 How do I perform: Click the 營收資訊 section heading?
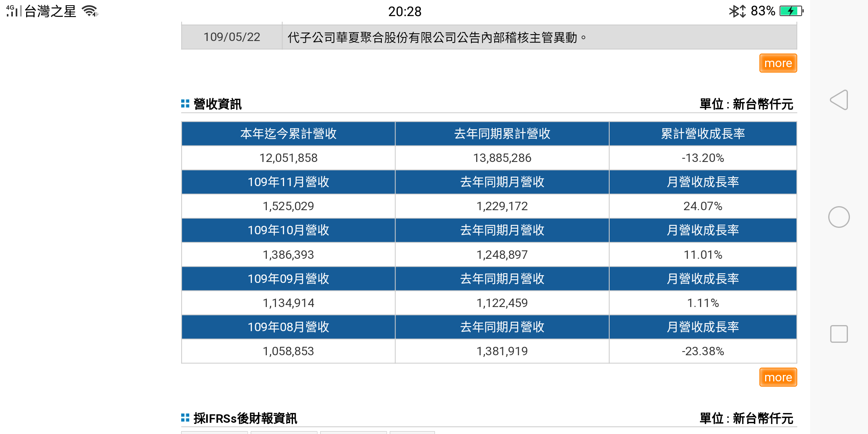click(x=217, y=104)
